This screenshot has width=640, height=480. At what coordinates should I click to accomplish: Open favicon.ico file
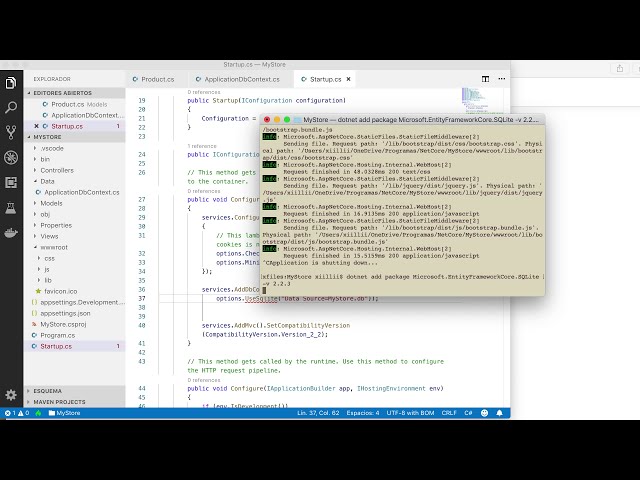click(x=75, y=291)
